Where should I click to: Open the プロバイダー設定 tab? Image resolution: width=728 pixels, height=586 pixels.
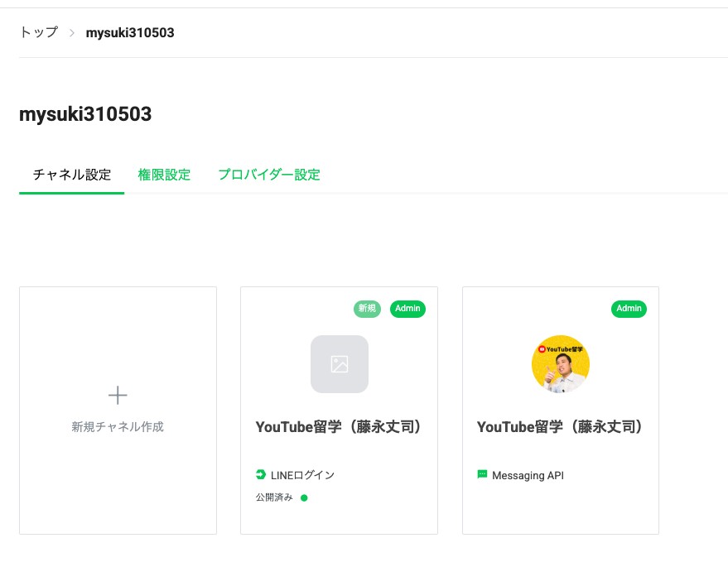(269, 175)
